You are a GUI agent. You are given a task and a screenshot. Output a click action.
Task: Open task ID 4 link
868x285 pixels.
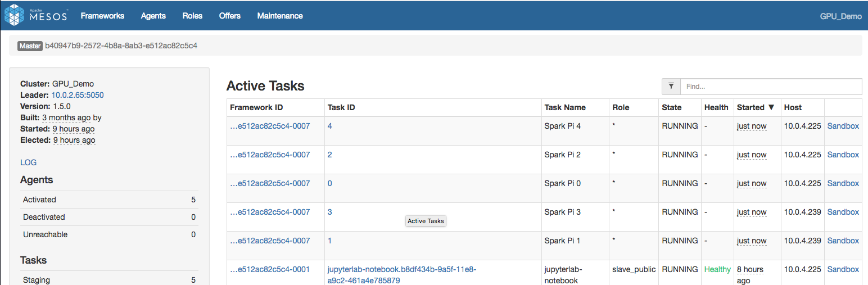coord(329,126)
